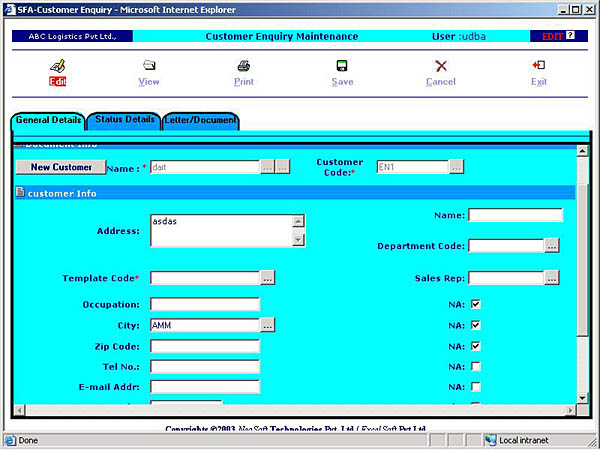Image resolution: width=600 pixels, height=450 pixels.
Task: Open Department Code lookup button
Action: click(551, 246)
